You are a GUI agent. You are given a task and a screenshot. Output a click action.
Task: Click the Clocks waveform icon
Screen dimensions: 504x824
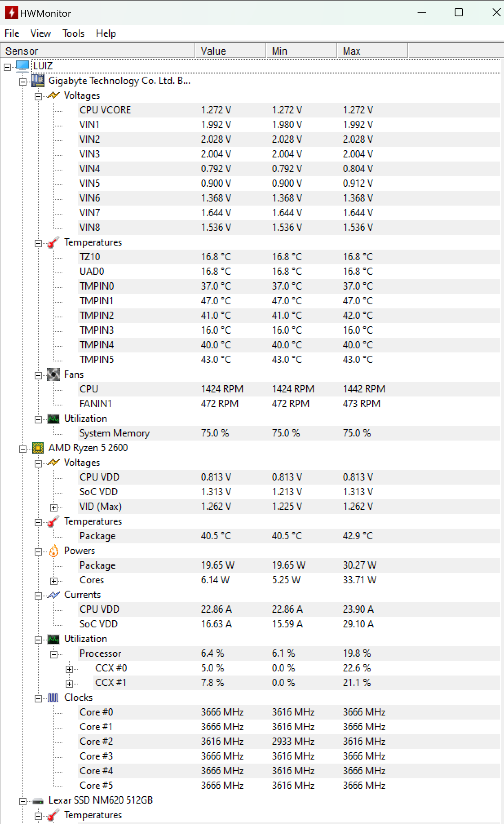click(x=53, y=698)
